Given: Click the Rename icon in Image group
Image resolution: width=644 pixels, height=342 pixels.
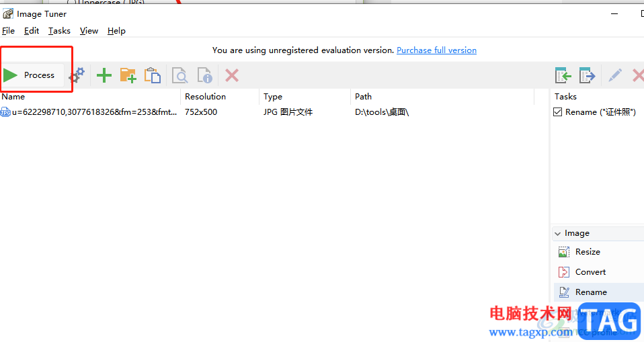Looking at the screenshot, I should coord(564,292).
